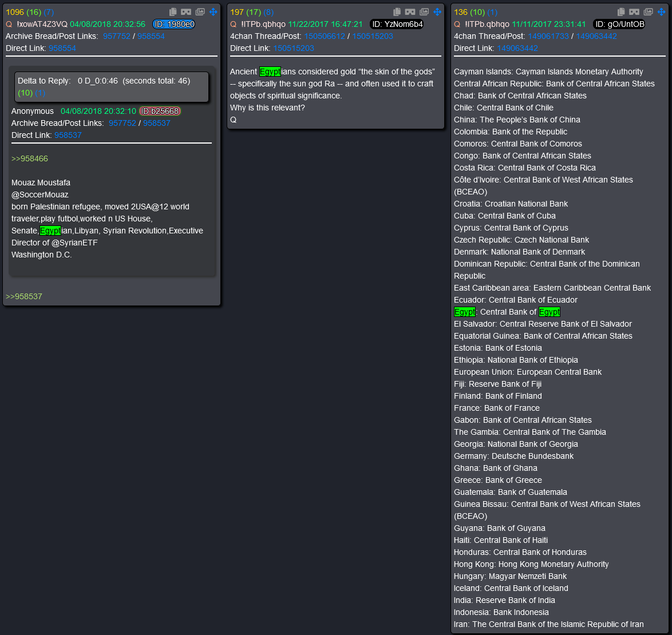This screenshot has width=672, height=635.
Task: Click 'Anonymous' poster name in the reply
Action: click(33, 112)
